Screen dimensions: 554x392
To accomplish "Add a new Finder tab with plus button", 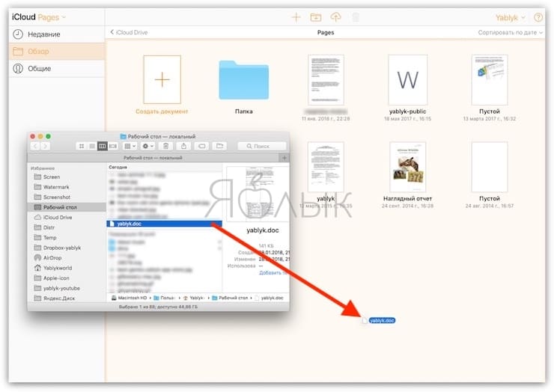I will 284,158.
